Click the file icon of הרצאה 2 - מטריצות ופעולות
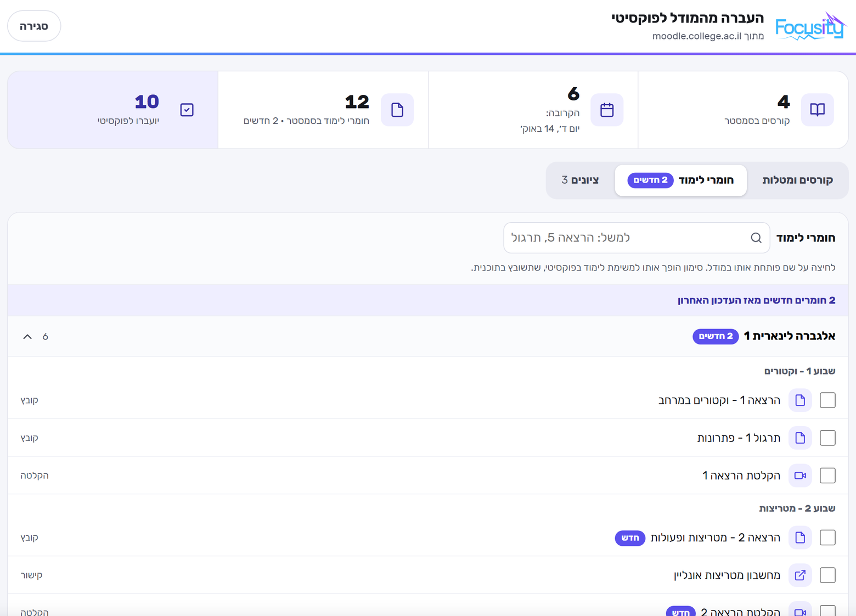856x616 pixels. tap(800, 538)
